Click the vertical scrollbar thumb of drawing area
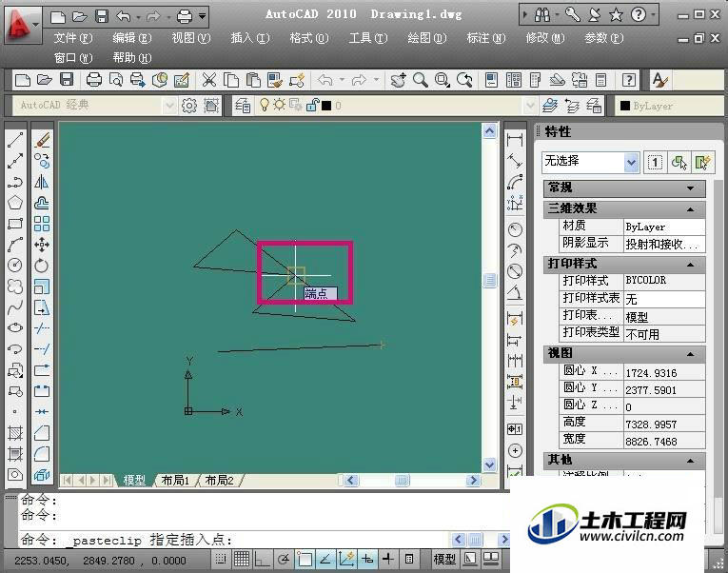 click(x=490, y=281)
